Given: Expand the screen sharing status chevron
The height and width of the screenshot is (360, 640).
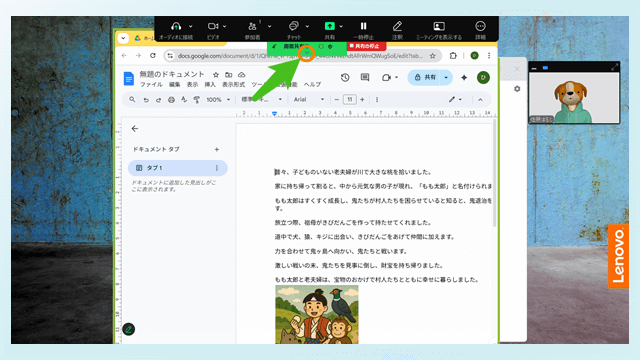Looking at the screenshot, I should click(x=307, y=53).
